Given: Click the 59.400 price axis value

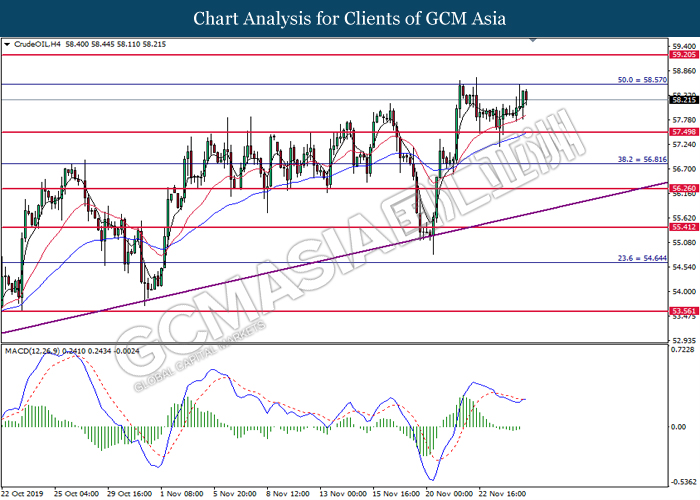Looking at the screenshot, I should (x=684, y=46).
